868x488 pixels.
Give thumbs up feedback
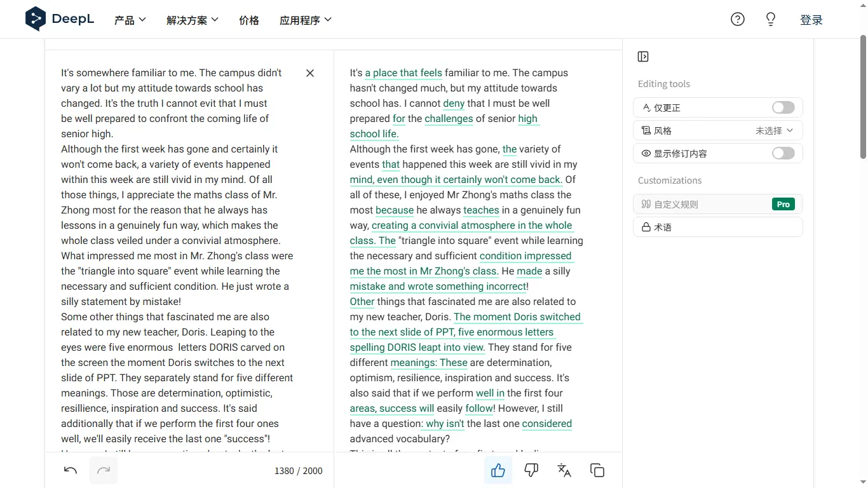pyautogui.click(x=498, y=470)
